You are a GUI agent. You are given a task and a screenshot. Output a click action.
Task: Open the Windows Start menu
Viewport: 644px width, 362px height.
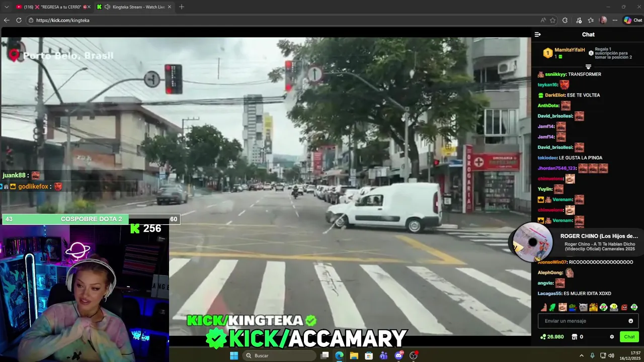234,355
